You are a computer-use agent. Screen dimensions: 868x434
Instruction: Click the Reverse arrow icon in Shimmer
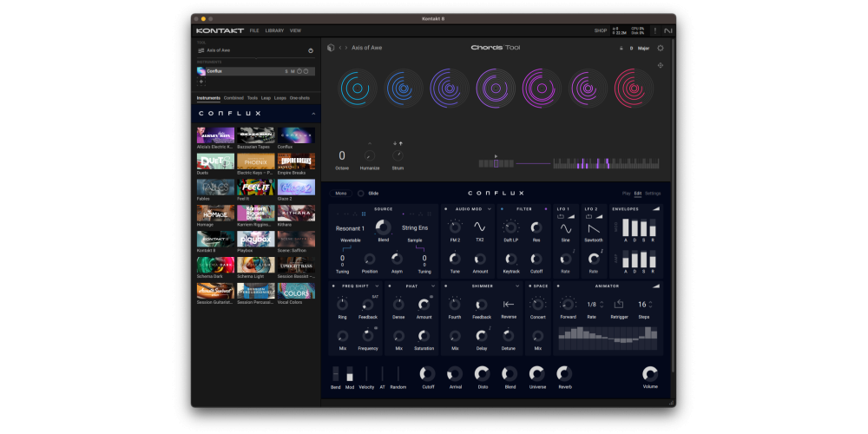pos(508,304)
